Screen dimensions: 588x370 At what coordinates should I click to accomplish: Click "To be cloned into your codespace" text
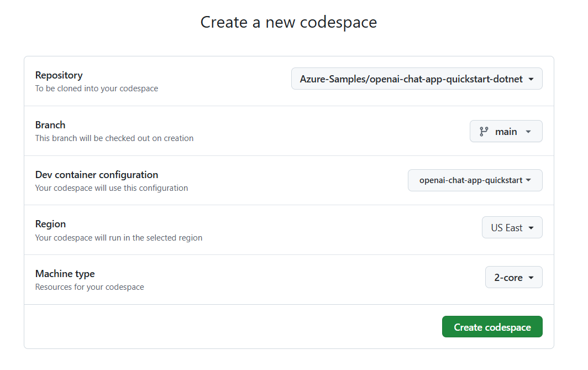coord(97,88)
